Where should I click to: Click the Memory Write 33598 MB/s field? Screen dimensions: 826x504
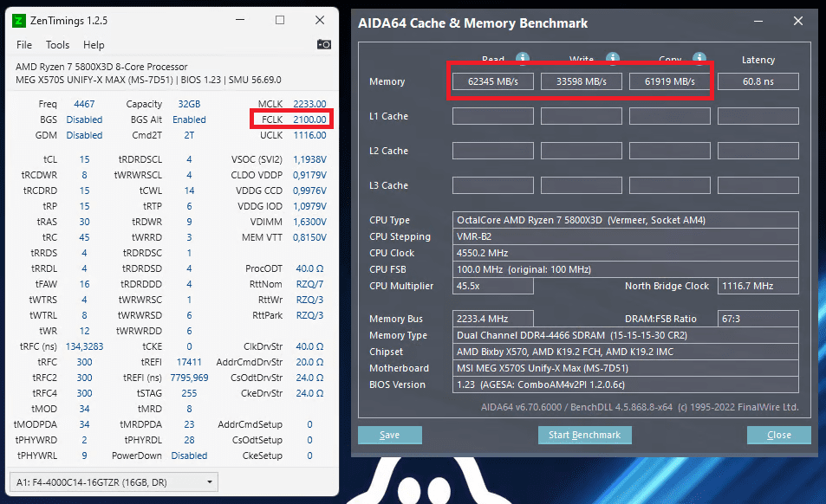click(582, 81)
